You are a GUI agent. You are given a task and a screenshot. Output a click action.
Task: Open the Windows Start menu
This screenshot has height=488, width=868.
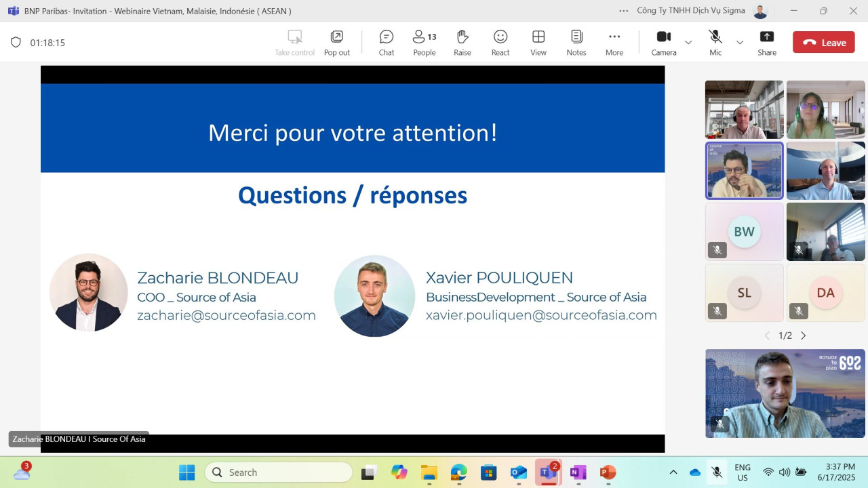click(187, 472)
